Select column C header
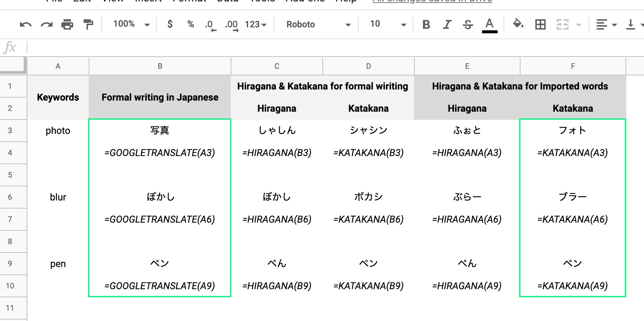Viewport: 644px width, 321px height. (x=277, y=66)
